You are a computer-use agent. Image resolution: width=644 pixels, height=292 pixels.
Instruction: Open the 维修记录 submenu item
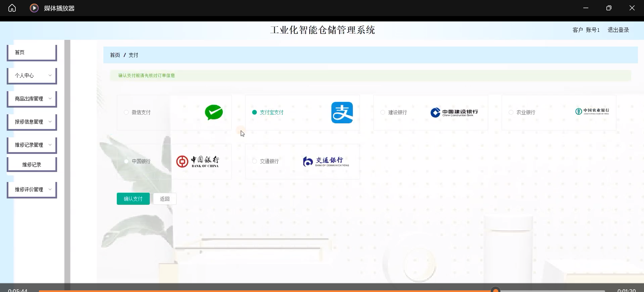tap(32, 164)
